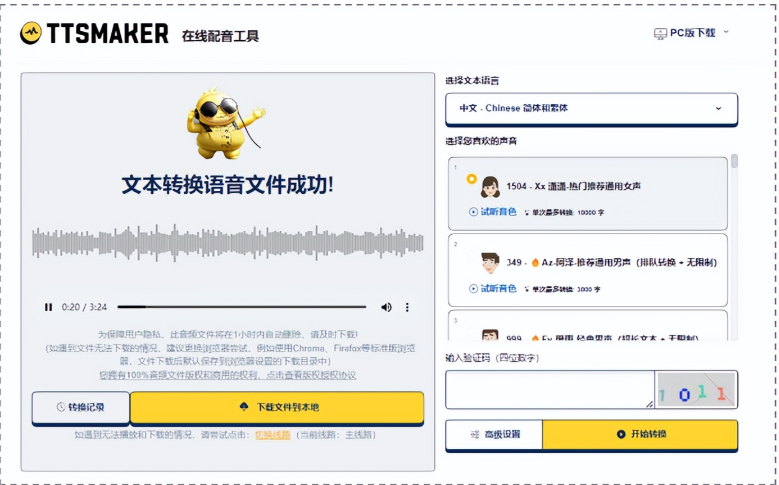
Task: Select the third voice 999 radio button
Action: 471,331
